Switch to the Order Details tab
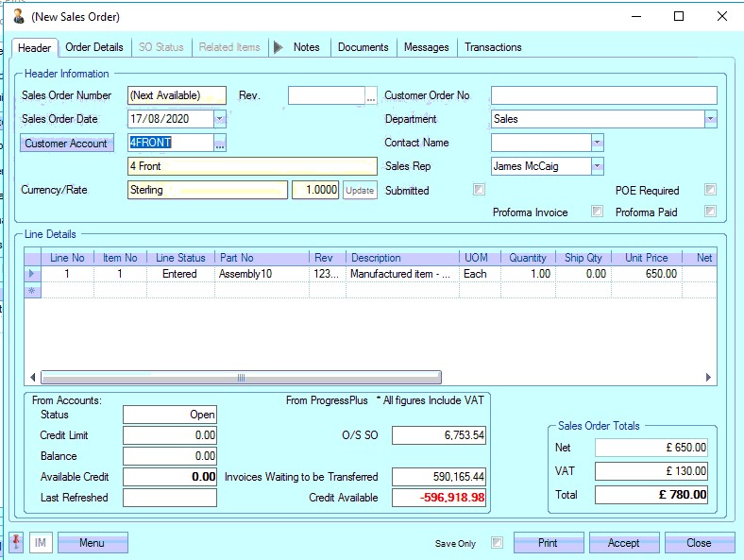Screen dimensions: 744x560 click(x=94, y=47)
